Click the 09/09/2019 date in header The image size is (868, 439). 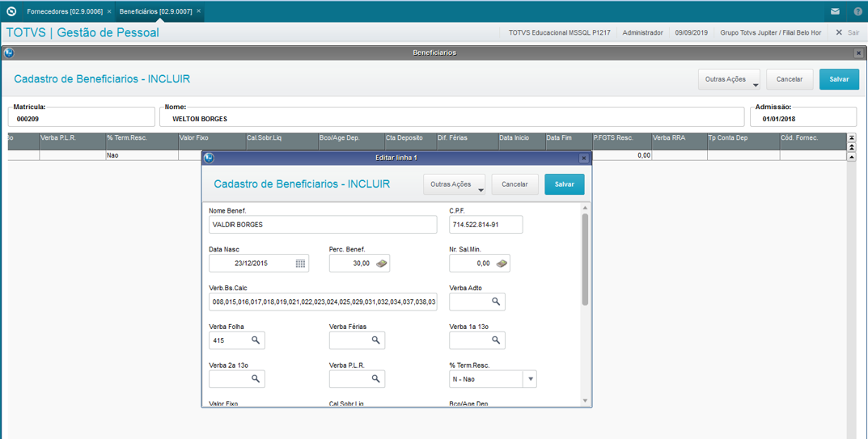click(x=692, y=32)
